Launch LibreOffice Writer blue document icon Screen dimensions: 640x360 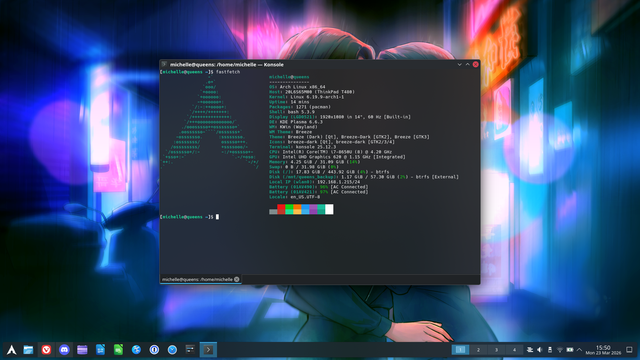click(x=100, y=350)
